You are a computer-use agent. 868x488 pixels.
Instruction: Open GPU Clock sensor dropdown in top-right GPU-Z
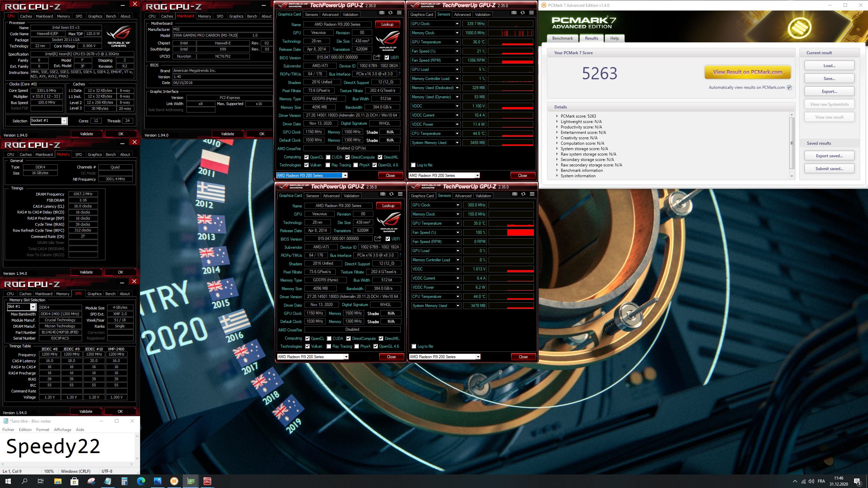(x=457, y=24)
